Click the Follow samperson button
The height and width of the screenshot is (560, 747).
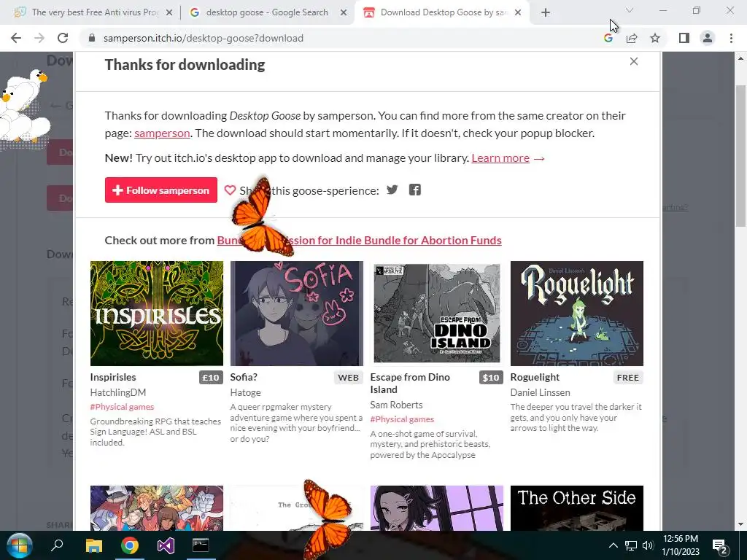(161, 190)
